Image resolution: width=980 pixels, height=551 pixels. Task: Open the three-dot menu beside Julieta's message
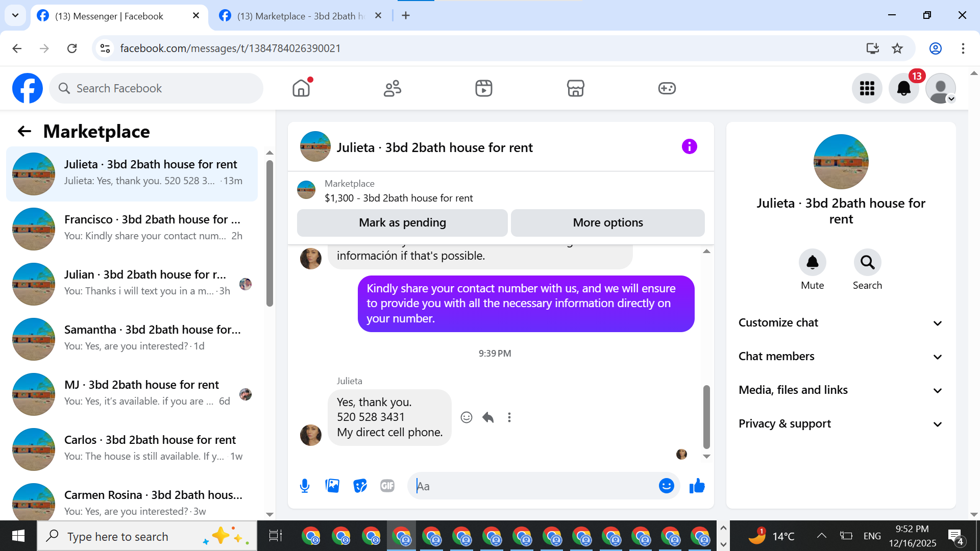pyautogui.click(x=509, y=417)
